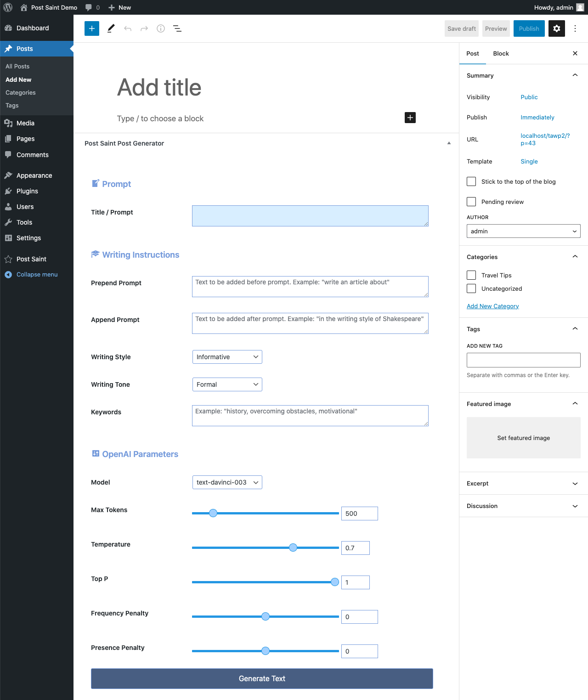Screen dimensions: 588x700
Task: Open the Tools menu item
Action: 37,222
